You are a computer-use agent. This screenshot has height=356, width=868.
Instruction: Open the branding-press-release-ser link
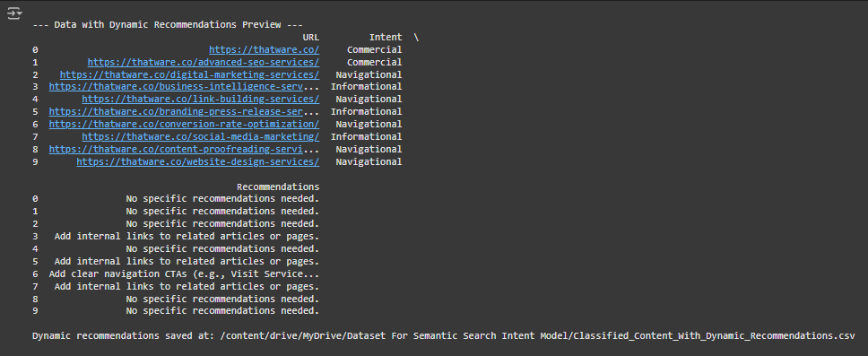pyautogui.click(x=176, y=112)
